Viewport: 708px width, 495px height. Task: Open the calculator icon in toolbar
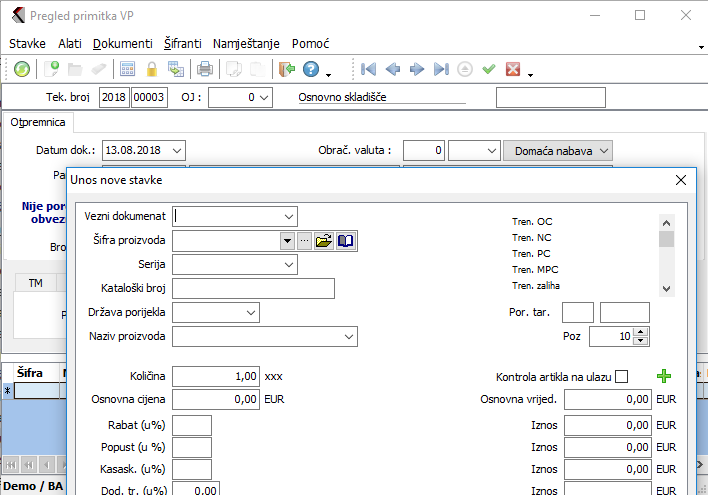128,69
